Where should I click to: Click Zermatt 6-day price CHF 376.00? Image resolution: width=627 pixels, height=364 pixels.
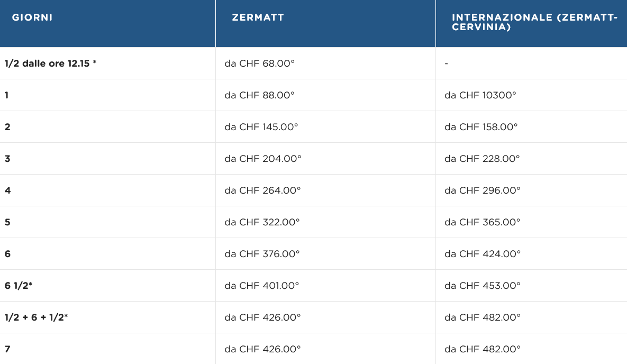coord(262,254)
